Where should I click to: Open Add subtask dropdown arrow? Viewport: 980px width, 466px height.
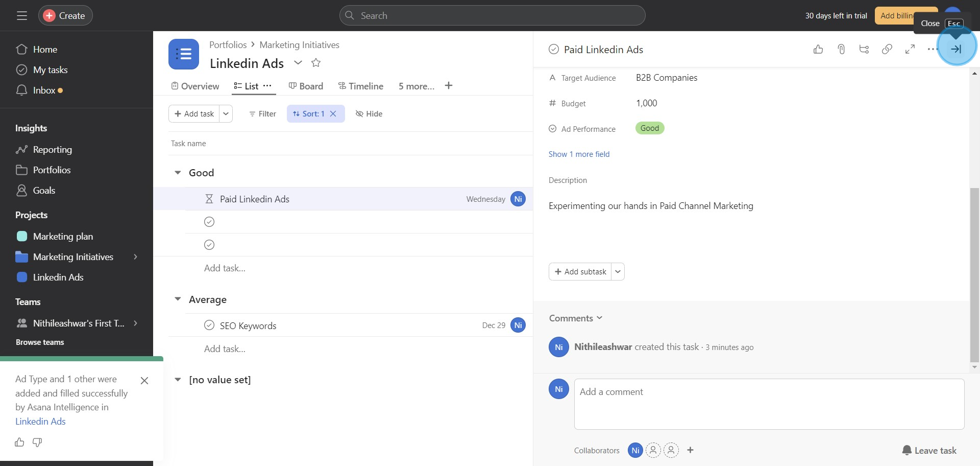[618, 272]
